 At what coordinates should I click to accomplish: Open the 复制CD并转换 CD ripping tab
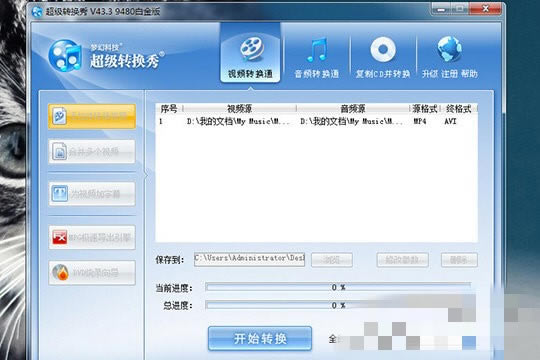(x=383, y=58)
